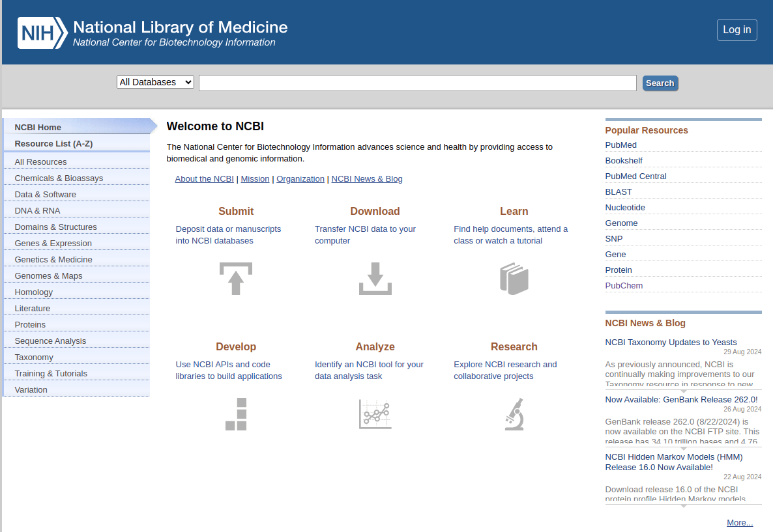Focus the NCBI search text field
The height and width of the screenshot is (532, 773).
(x=418, y=83)
